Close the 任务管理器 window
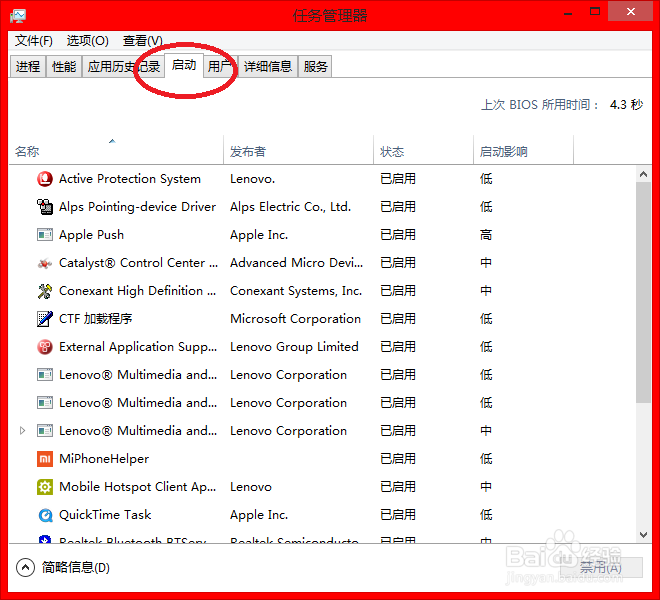 [x=631, y=12]
